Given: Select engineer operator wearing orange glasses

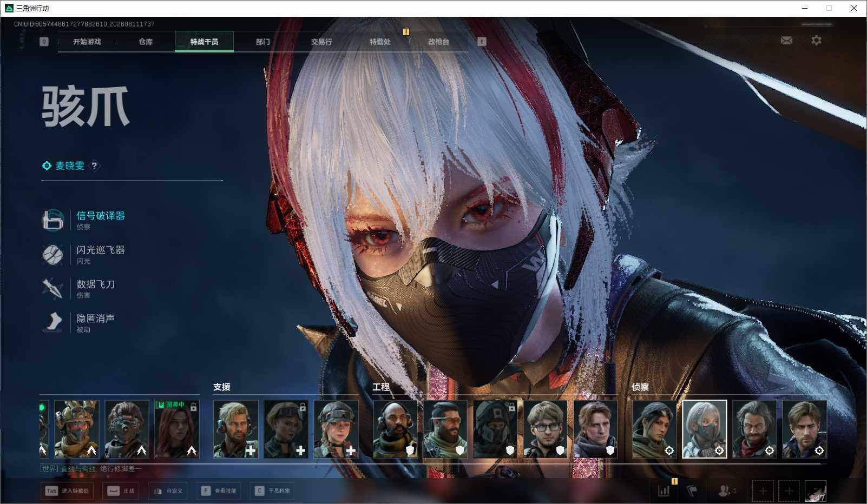Looking at the screenshot, I should [445, 429].
